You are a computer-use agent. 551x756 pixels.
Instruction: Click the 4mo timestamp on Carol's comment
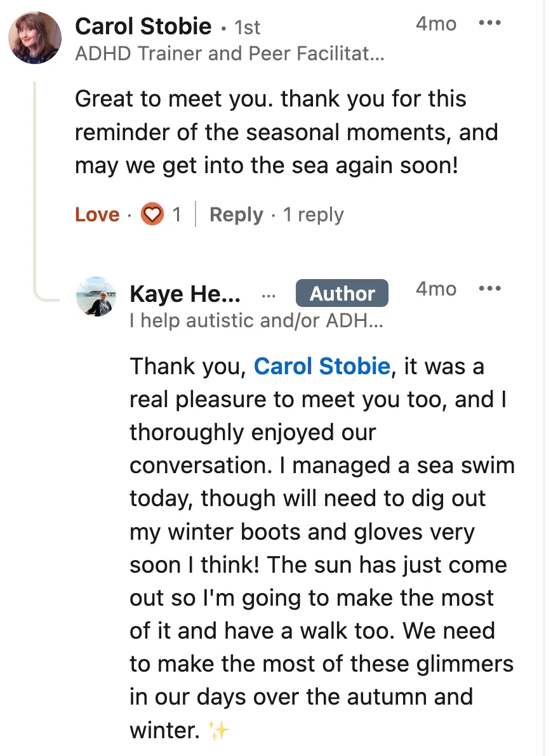[435, 24]
